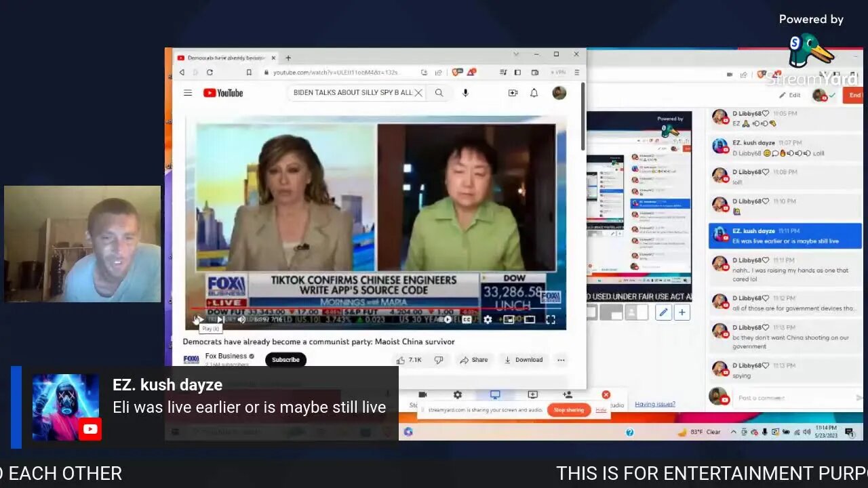Select the 'spying' comment by D Libby68

click(x=785, y=370)
